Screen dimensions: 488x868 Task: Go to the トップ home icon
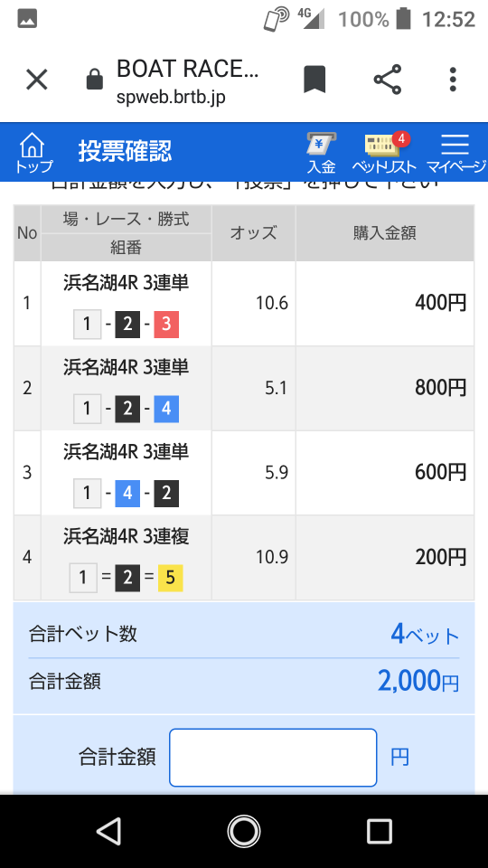[x=33, y=153]
